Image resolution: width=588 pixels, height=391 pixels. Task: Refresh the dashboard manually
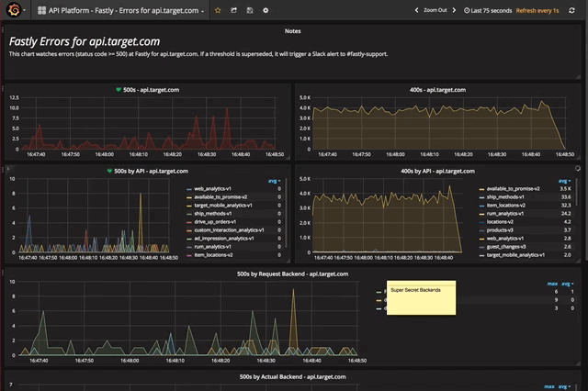(x=571, y=10)
